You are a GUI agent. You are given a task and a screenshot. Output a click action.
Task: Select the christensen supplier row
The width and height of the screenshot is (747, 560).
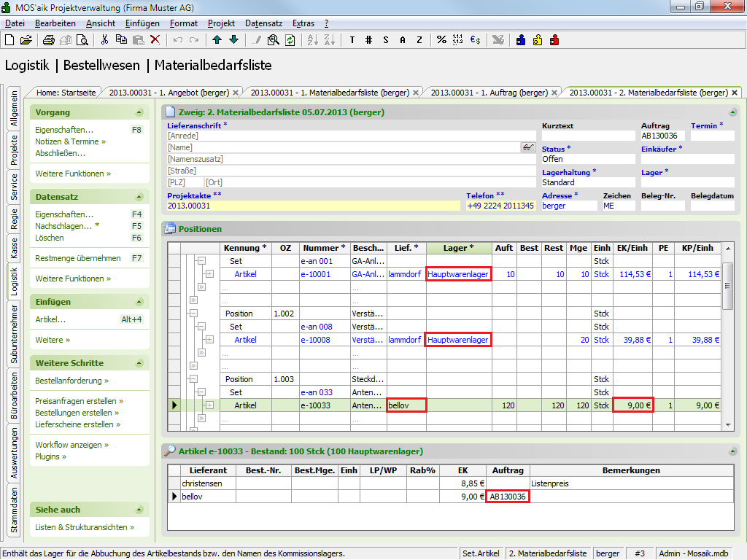[451, 483]
